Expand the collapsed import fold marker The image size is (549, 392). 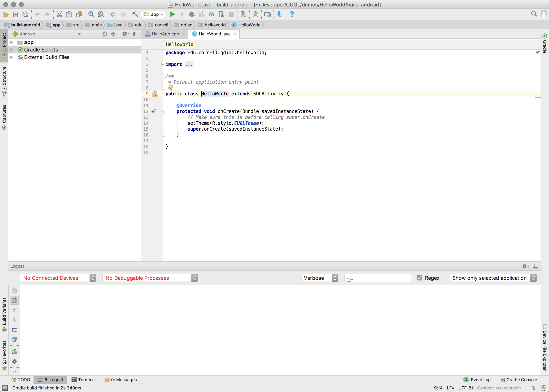pyautogui.click(x=163, y=64)
